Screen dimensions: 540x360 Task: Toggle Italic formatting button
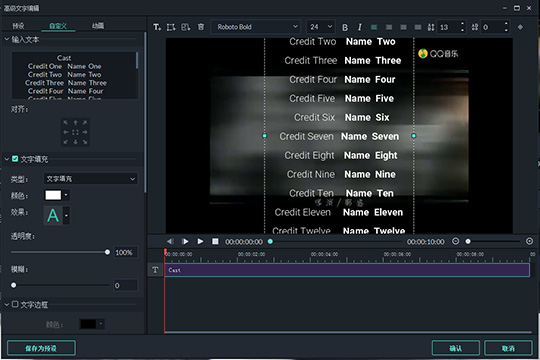[x=360, y=27]
